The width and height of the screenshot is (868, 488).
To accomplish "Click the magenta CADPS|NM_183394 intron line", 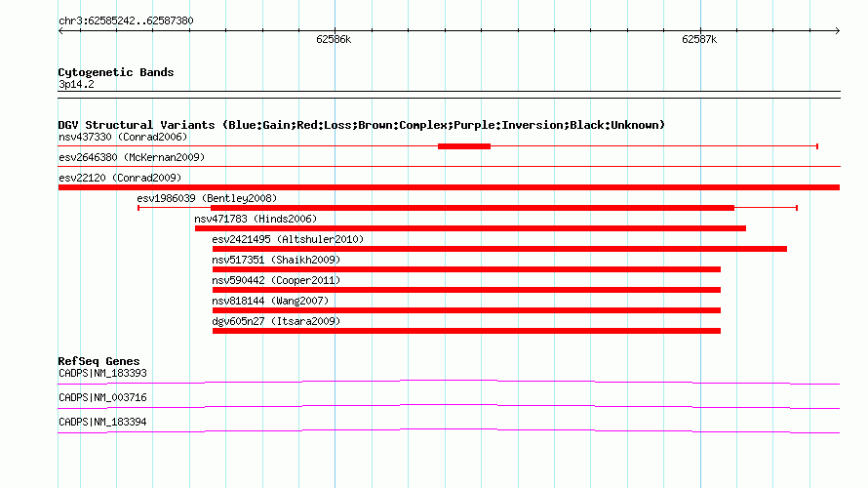I will (x=449, y=429).
